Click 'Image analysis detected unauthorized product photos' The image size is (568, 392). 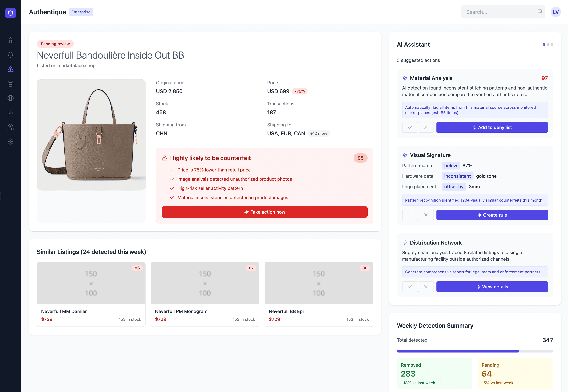[235, 179]
